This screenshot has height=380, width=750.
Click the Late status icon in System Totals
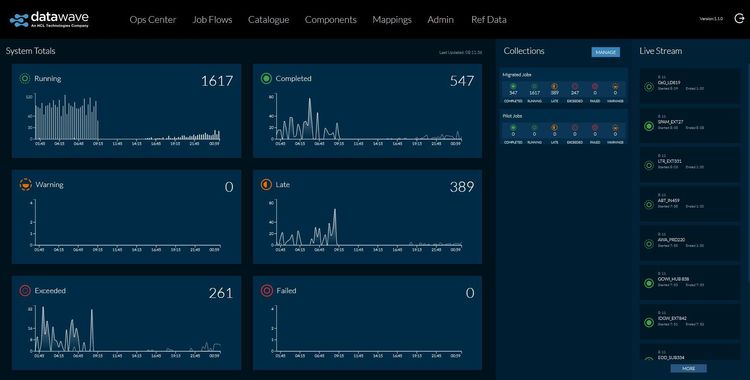click(x=266, y=184)
